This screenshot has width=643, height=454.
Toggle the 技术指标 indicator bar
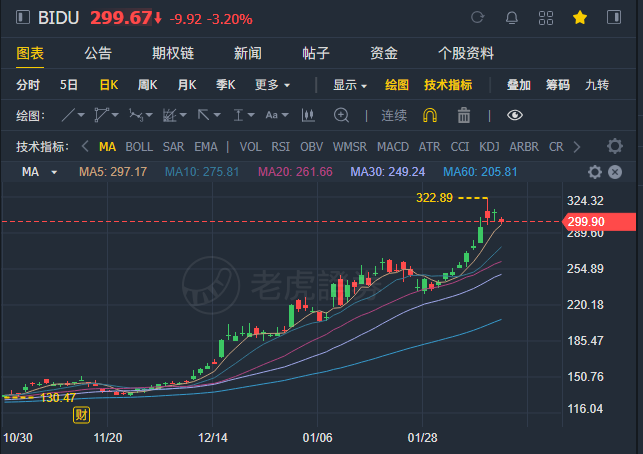448,85
